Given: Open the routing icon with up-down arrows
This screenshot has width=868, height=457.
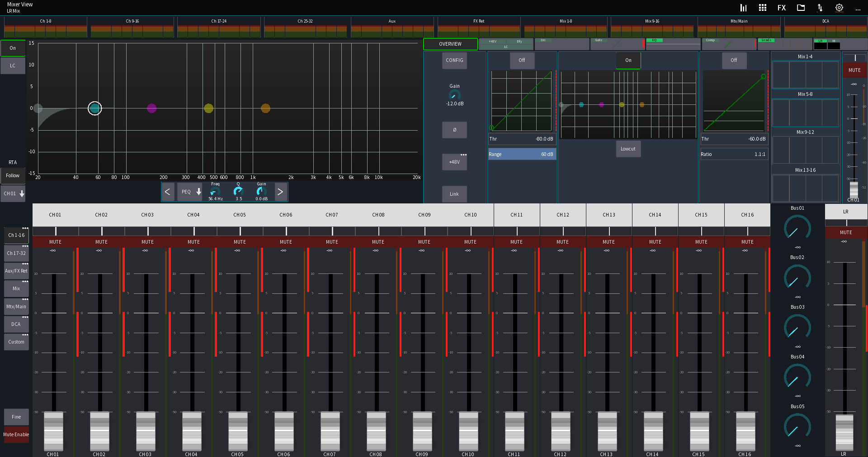Looking at the screenshot, I should [x=820, y=8].
